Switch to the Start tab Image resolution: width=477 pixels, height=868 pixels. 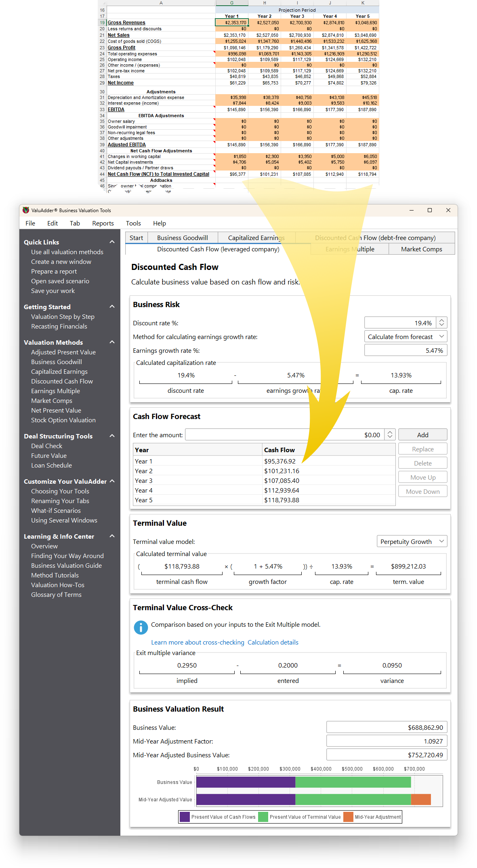click(137, 238)
